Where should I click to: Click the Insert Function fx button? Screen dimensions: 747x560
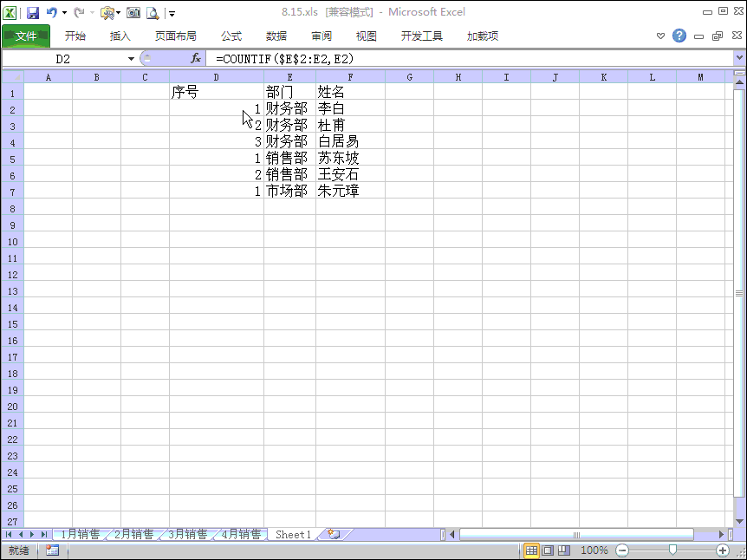point(195,59)
